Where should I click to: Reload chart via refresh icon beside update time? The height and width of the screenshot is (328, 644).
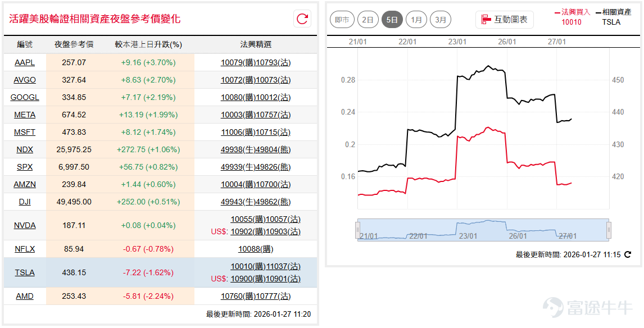[628, 254]
